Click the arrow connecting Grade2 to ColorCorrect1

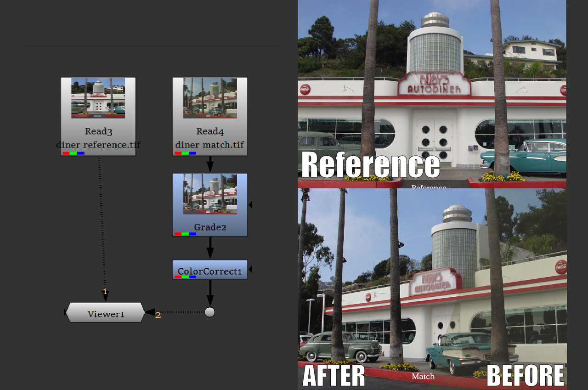tap(210, 248)
